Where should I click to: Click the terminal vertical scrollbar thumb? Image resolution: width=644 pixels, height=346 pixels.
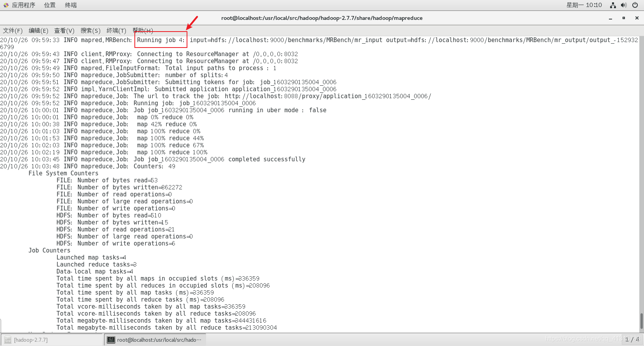click(x=641, y=321)
